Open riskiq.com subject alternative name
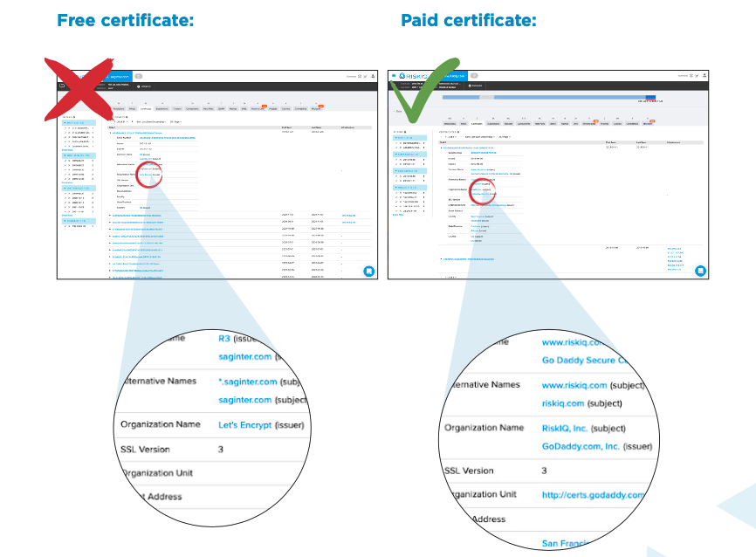The image size is (756, 557). click(x=563, y=403)
